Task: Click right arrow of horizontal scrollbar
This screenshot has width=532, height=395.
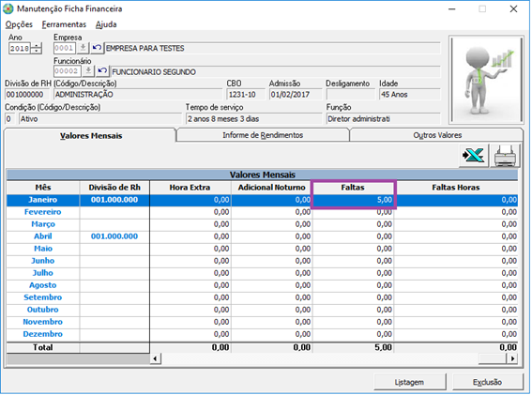Action: pyautogui.click(x=512, y=358)
